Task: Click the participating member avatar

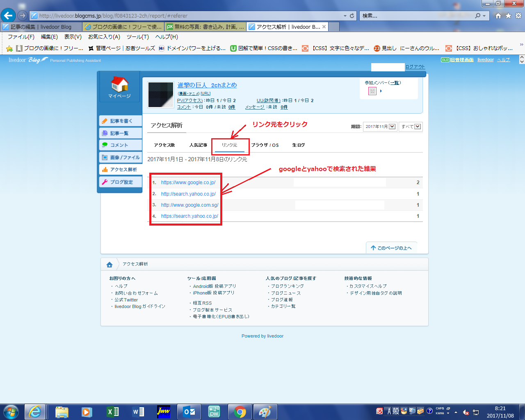Action: tap(372, 91)
